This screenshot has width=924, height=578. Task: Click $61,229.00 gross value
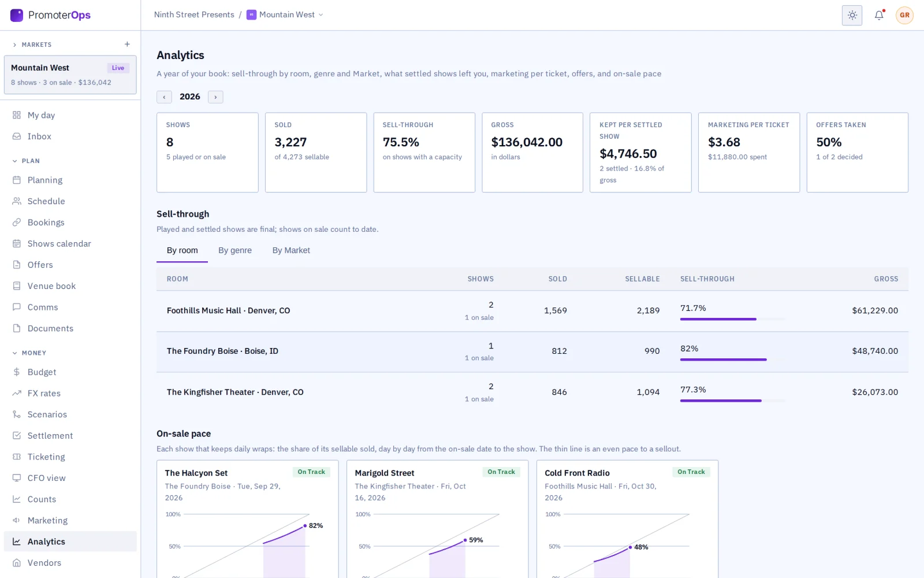875,311
